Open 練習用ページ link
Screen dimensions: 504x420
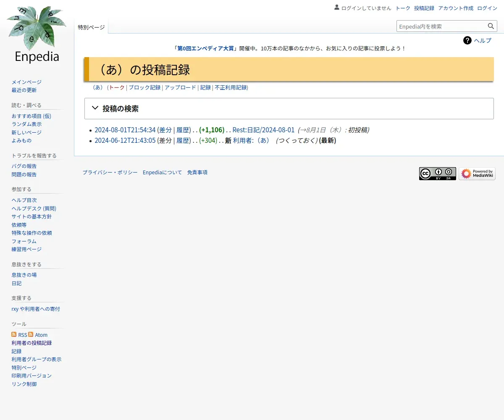[x=26, y=249]
